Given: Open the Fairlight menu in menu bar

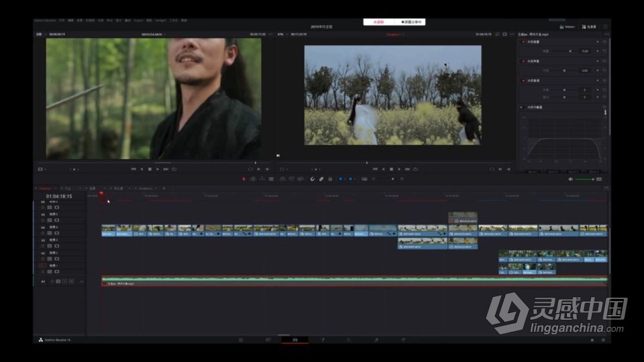Looking at the screenshot, I should coord(160,21).
